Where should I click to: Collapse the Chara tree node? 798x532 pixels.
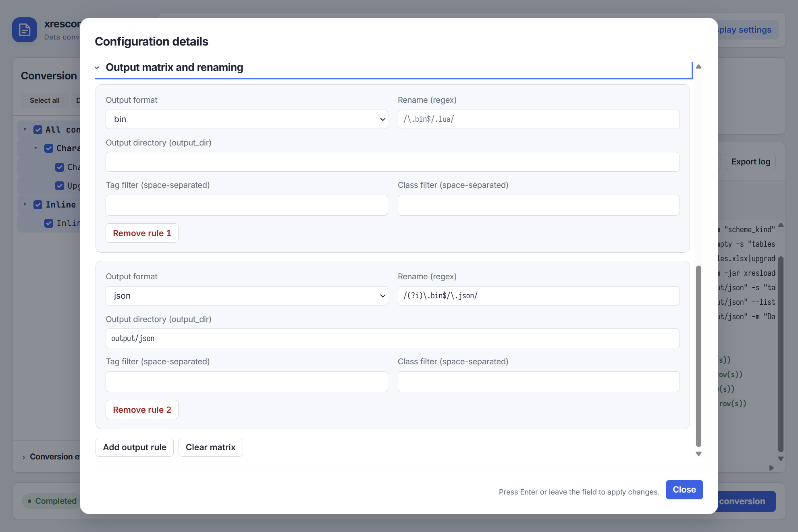[36, 148]
